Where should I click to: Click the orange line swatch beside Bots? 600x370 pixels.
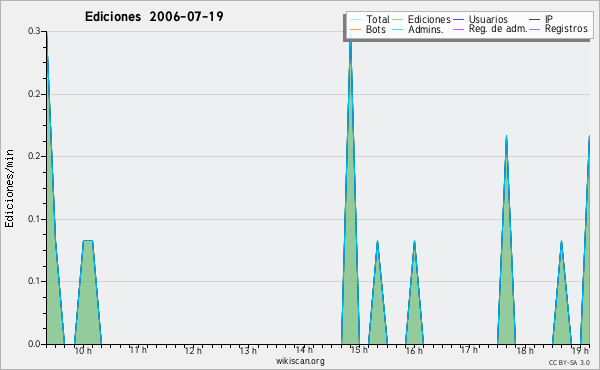355,29
